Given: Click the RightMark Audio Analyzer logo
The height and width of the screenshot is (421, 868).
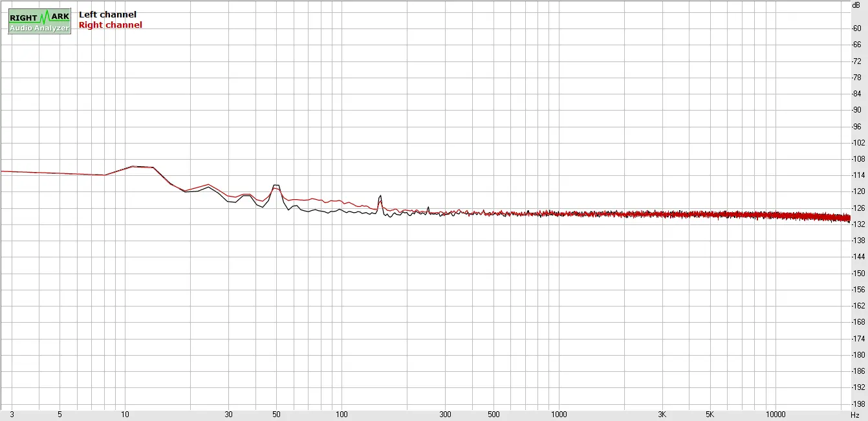Looking at the screenshot, I should click(x=39, y=21).
